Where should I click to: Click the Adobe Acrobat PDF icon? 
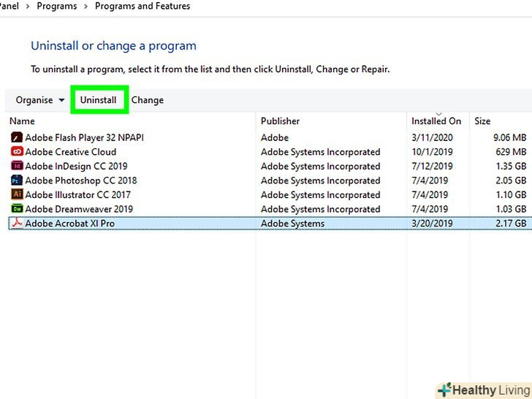point(17,223)
